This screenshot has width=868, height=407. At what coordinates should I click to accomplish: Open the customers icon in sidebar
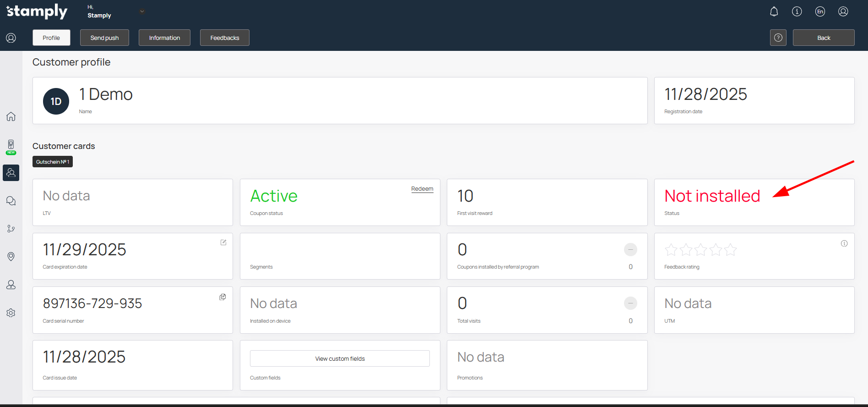11,173
